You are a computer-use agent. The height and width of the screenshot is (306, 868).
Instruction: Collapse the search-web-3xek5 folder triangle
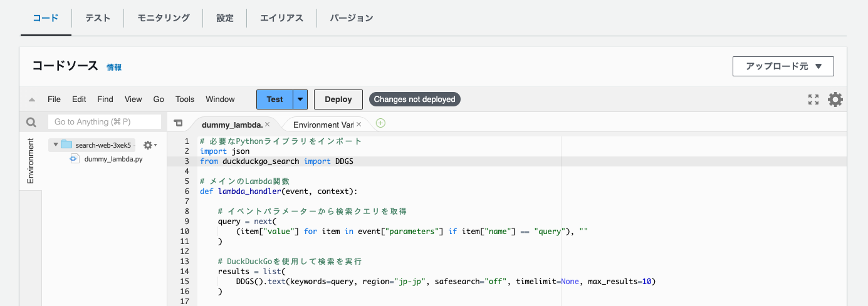tap(55, 145)
